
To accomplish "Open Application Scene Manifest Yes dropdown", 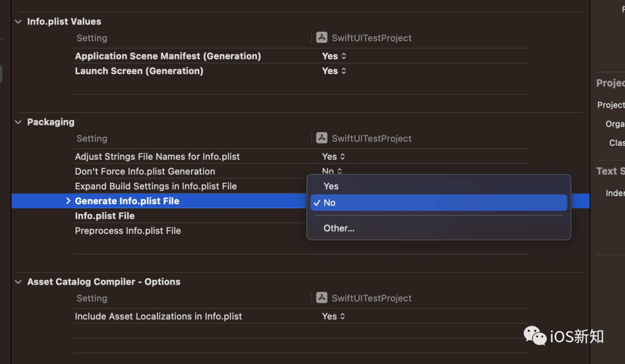I will (x=334, y=56).
